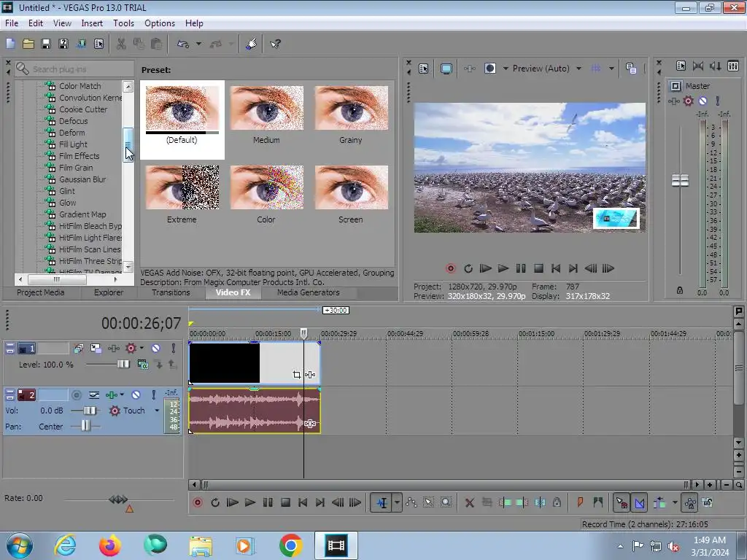
Task: Click the Delete X icon in timeline toolbar
Action: coord(469,502)
